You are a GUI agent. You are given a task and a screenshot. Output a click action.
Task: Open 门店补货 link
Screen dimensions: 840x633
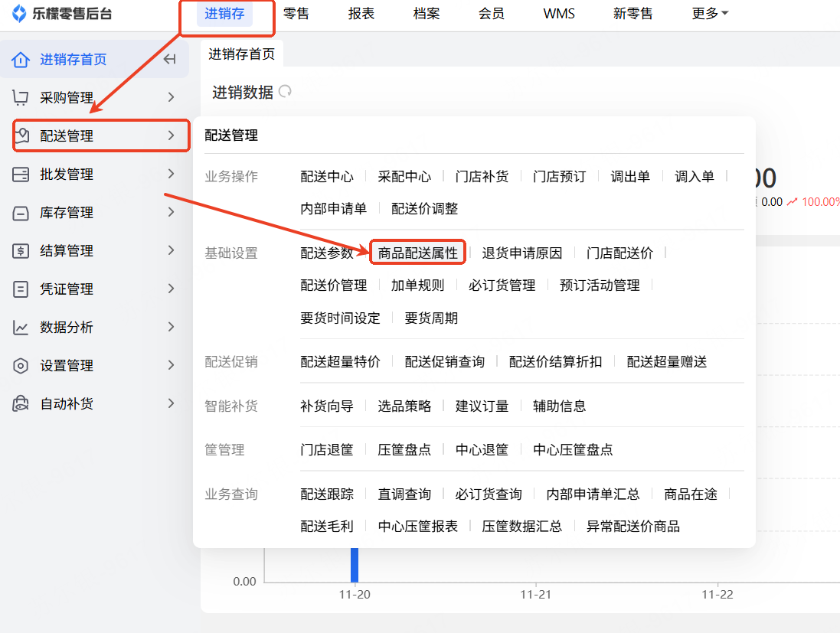coord(482,176)
